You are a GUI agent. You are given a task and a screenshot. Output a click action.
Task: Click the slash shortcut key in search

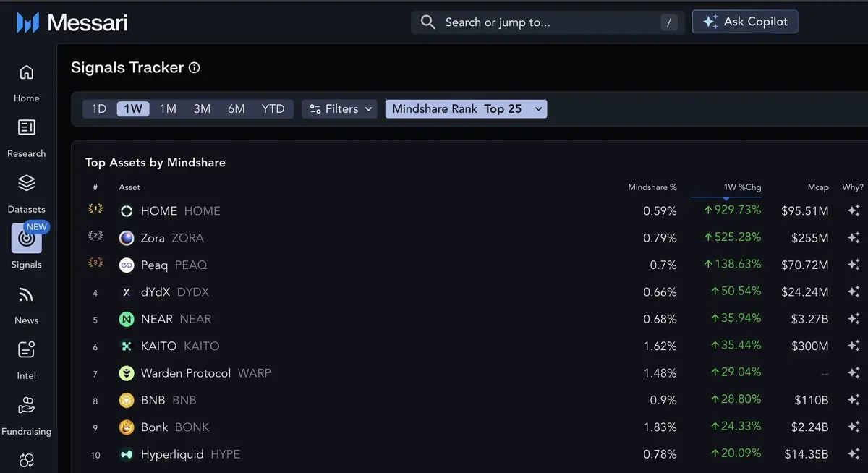click(x=669, y=22)
